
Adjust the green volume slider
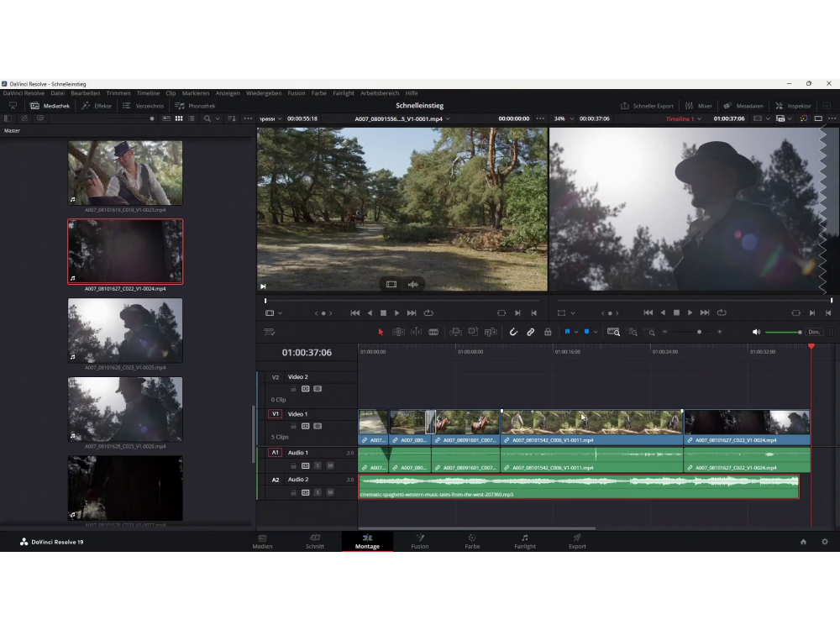point(784,332)
